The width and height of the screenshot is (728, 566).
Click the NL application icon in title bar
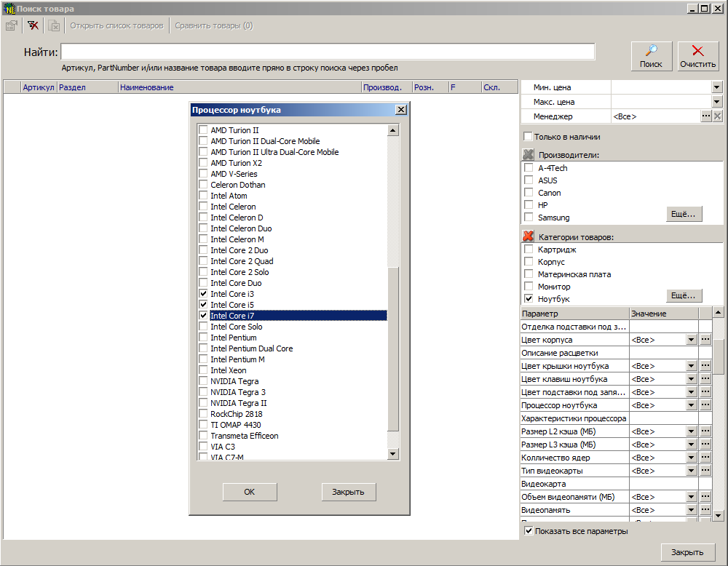9,8
